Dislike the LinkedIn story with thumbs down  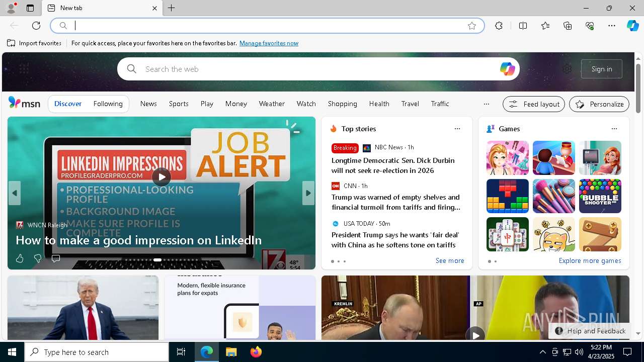point(38,258)
